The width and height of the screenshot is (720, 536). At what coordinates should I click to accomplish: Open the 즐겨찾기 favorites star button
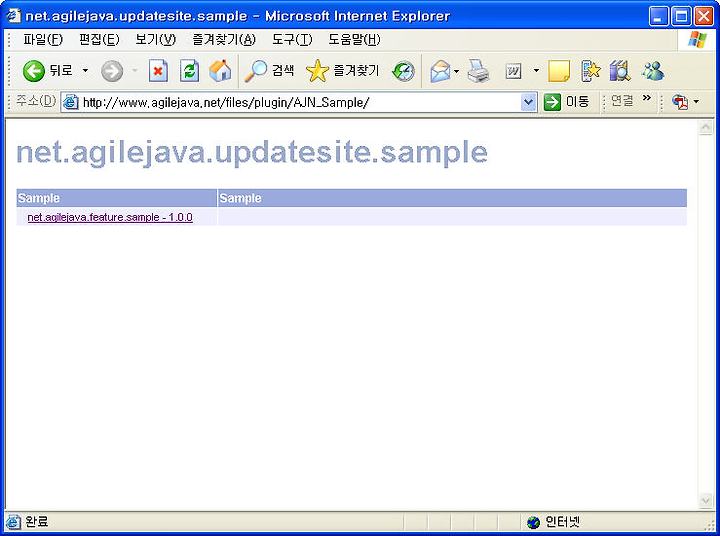pyautogui.click(x=342, y=71)
